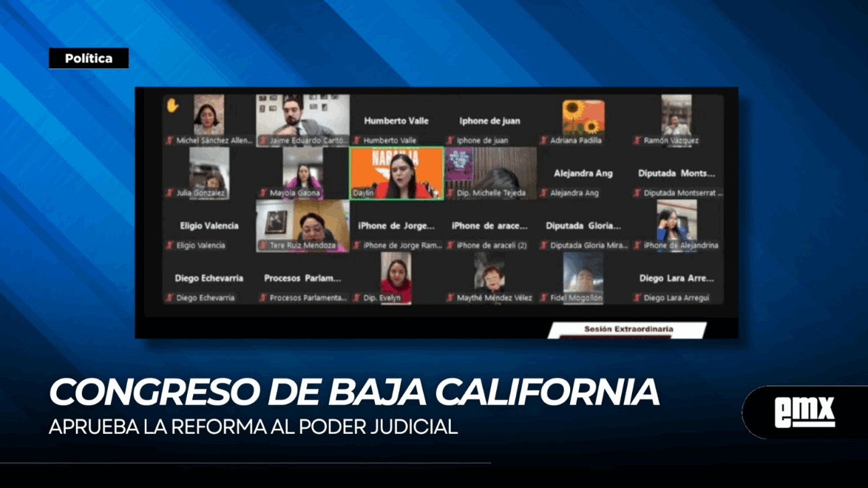Click the heading 'iPhone de Jorge...'
868x488 pixels.
396,225
